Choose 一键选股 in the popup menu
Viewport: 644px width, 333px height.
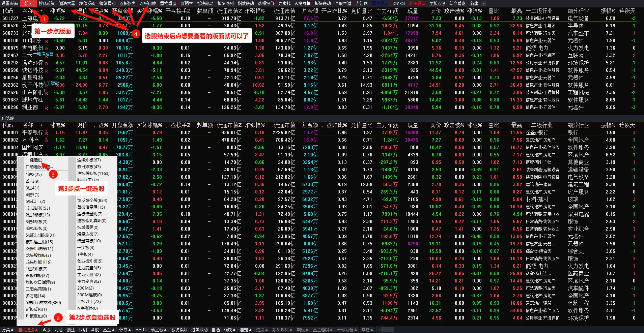point(34,160)
